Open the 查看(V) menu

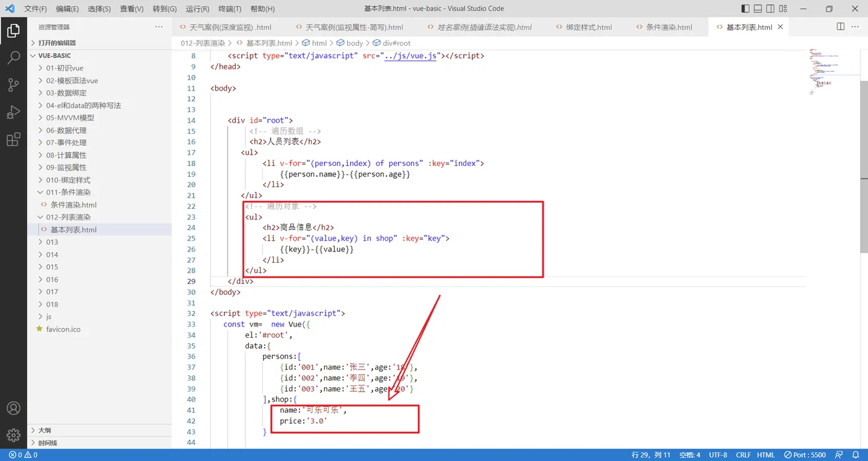tap(131, 9)
